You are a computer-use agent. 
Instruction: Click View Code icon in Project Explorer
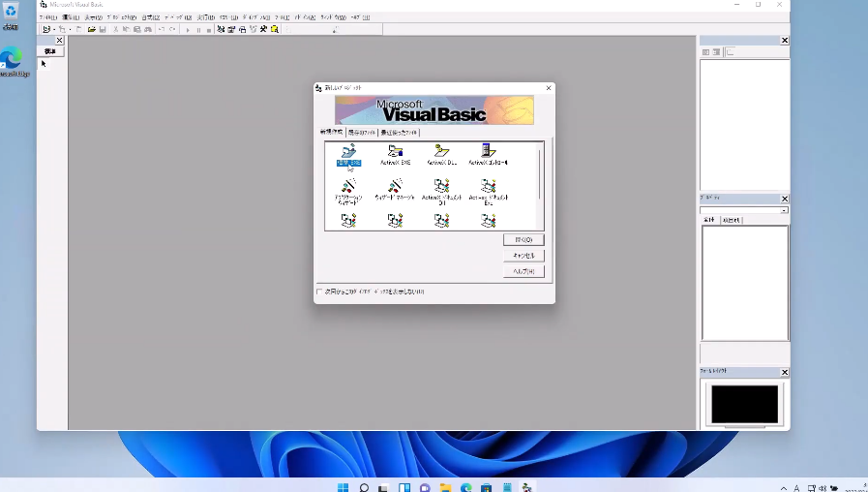pos(705,52)
